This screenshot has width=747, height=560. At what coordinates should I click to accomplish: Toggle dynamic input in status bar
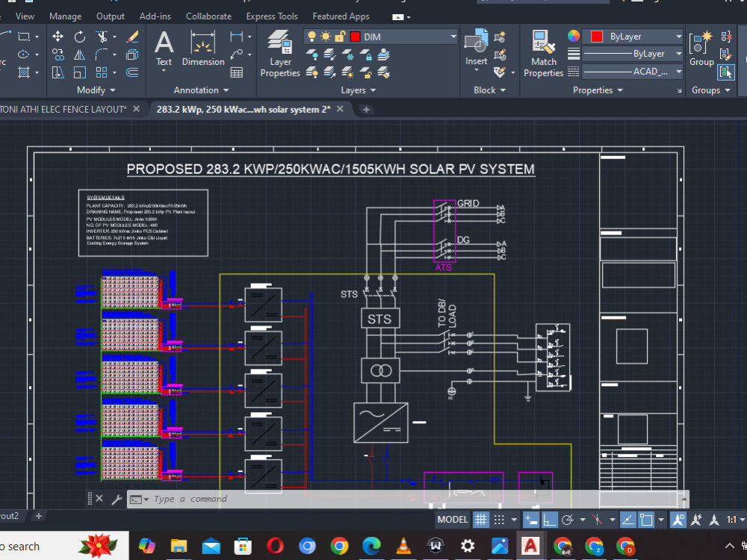click(x=531, y=520)
